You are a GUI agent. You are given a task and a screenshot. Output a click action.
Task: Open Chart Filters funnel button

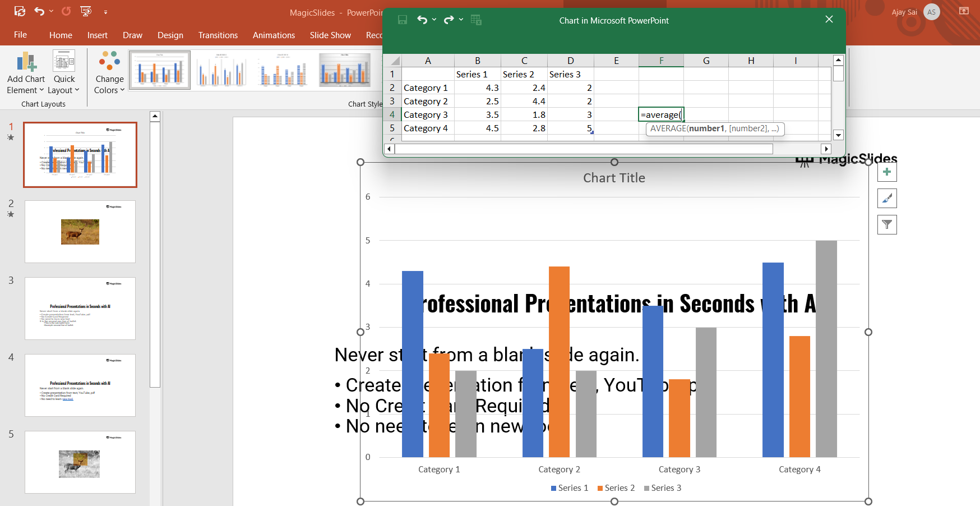(887, 224)
